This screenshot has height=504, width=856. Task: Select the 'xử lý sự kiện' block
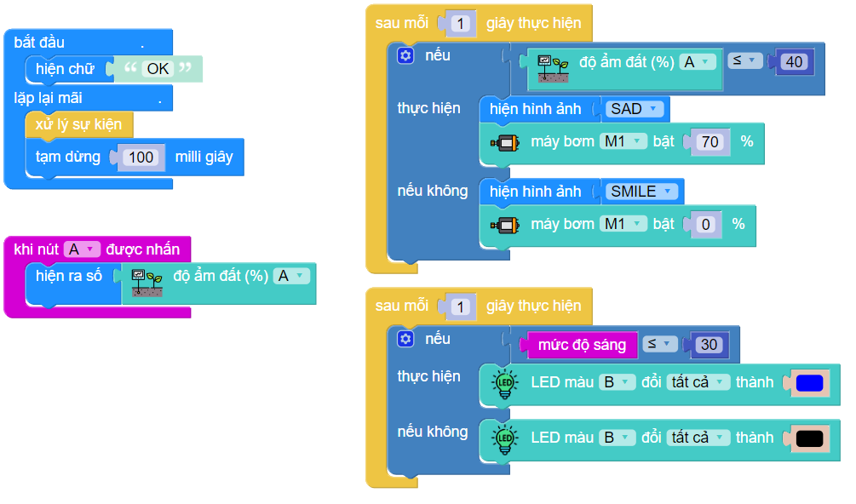click(x=78, y=124)
